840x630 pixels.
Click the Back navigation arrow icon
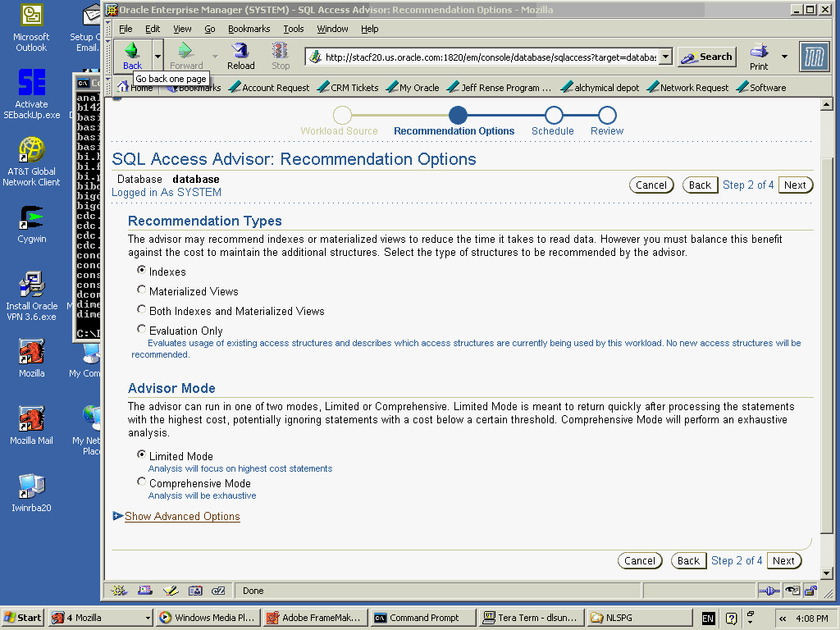coord(131,50)
